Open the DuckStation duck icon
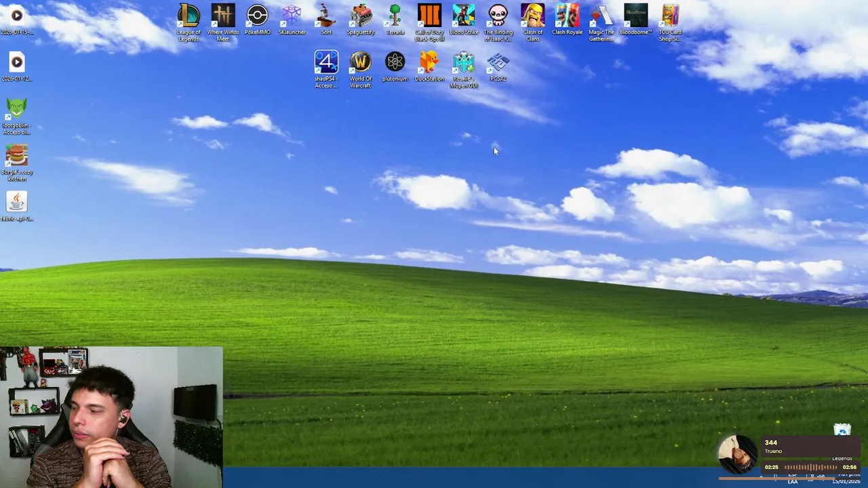The width and height of the screenshot is (868, 488). (x=429, y=66)
